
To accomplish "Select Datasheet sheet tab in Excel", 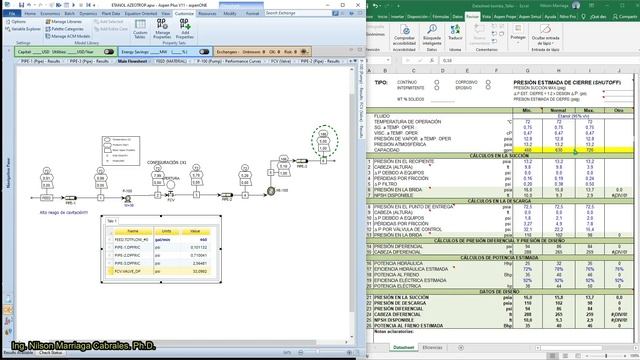I will click(x=403, y=348).
